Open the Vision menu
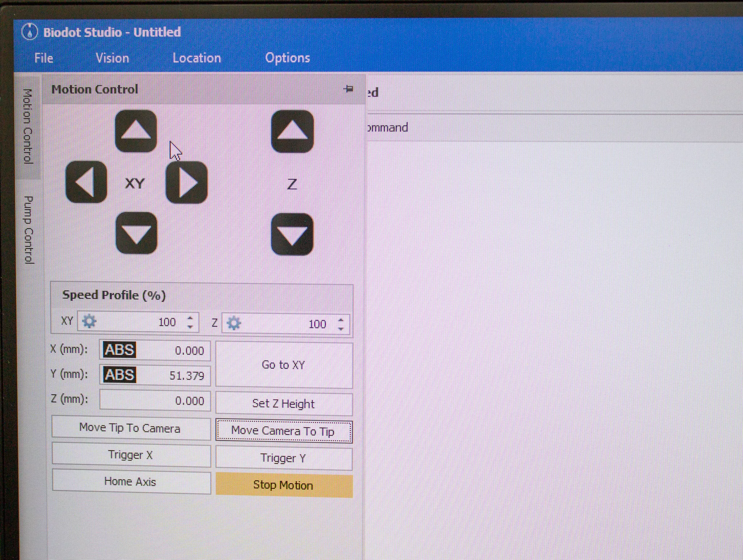 coord(112,58)
